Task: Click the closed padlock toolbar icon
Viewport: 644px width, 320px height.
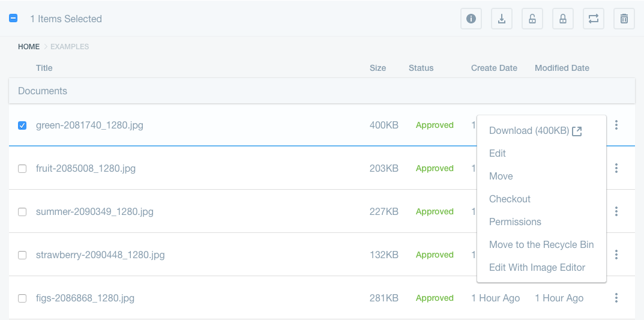Action: [563, 19]
